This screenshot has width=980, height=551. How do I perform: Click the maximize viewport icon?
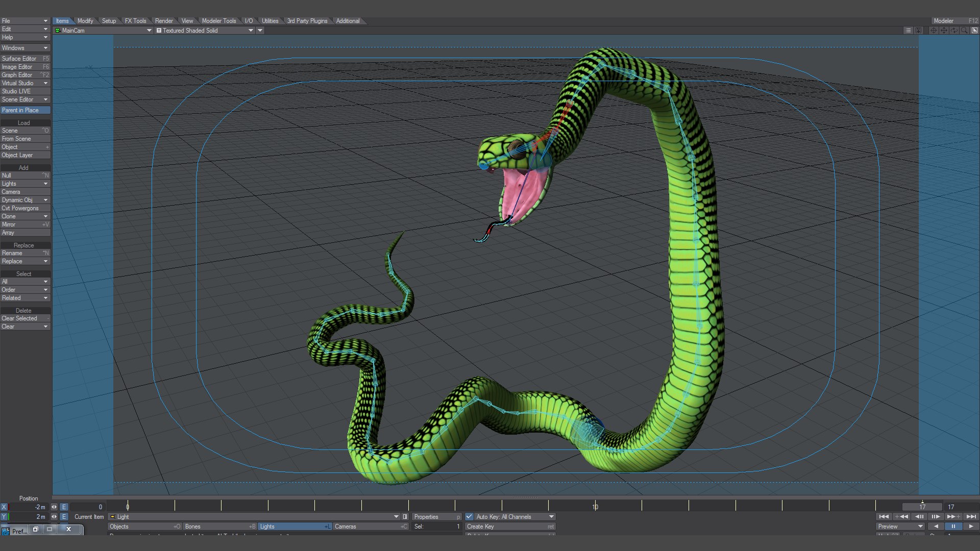pos(974,31)
